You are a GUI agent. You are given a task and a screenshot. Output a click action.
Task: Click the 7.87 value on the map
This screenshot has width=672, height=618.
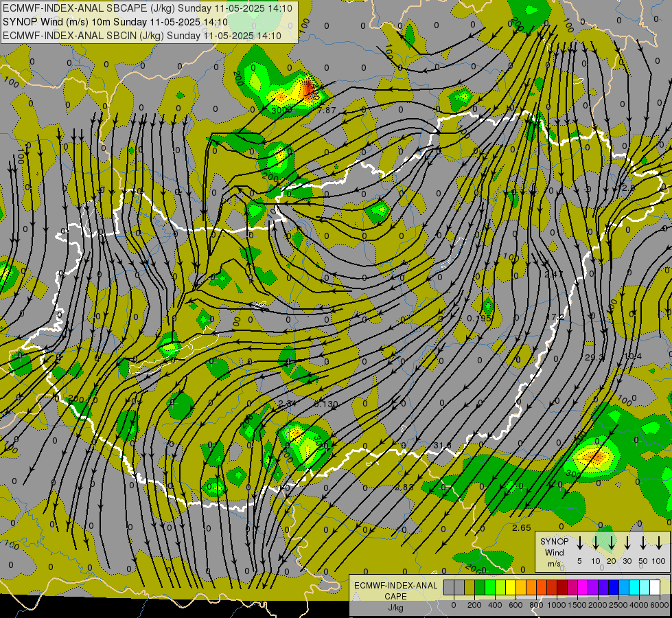327,111
